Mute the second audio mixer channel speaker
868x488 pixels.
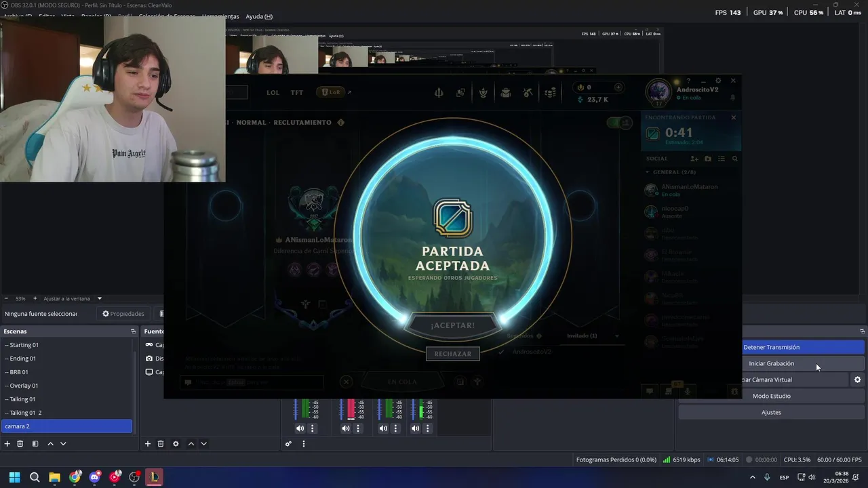pyautogui.click(x=346, y=428)
